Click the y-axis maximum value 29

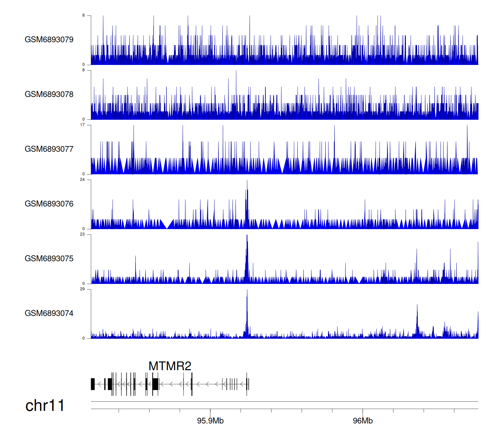[x=82, y=289]
